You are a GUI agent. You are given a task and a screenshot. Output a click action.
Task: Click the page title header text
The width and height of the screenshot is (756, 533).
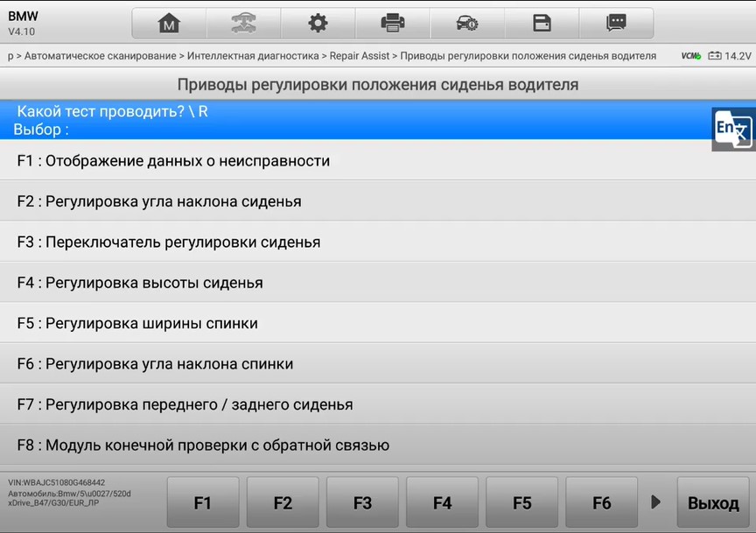(377, 84)
